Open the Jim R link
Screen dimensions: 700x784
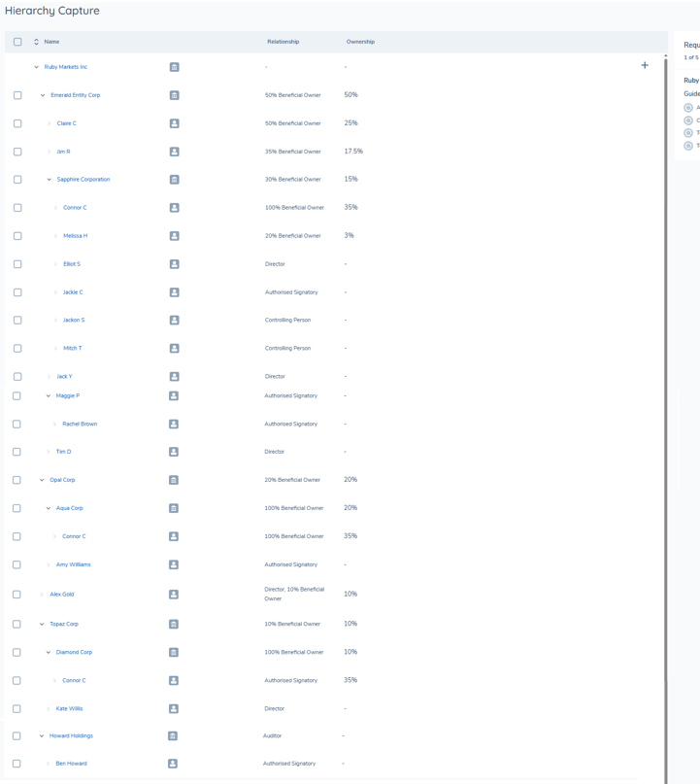pos(63,152)
